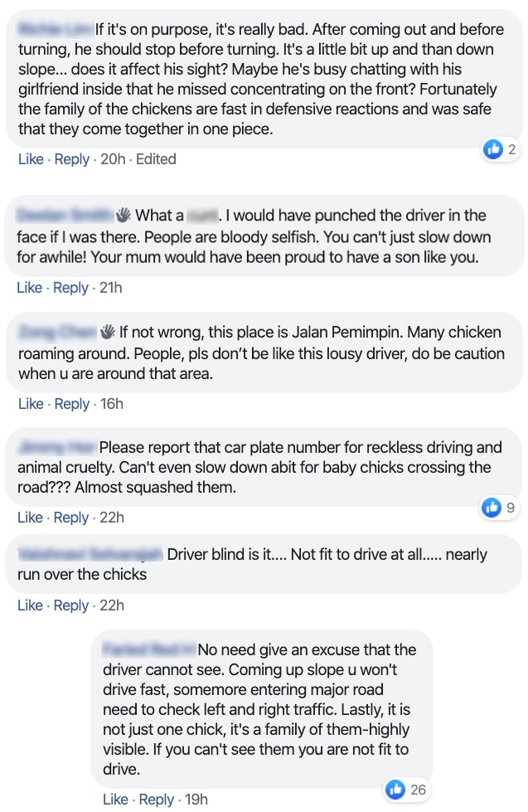Like the comment edited 20h ago
Screen dimensions: 528x812
coord(31,158)
